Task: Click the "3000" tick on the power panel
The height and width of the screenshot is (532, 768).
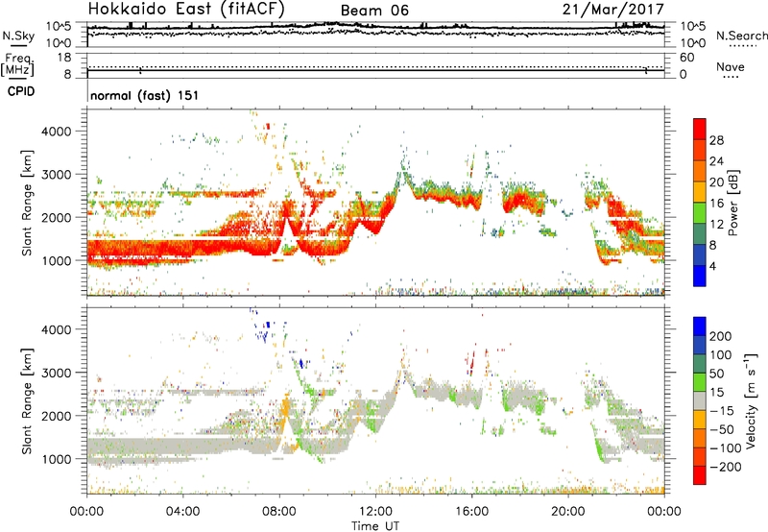Action: click(x=57, y=175)
